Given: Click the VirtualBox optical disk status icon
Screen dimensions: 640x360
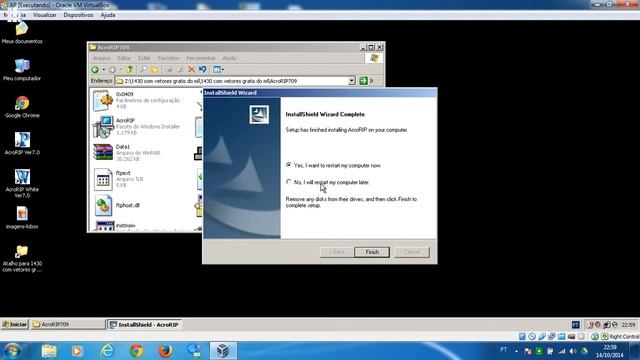Looking at the screenshot, I should pos(532,336).
